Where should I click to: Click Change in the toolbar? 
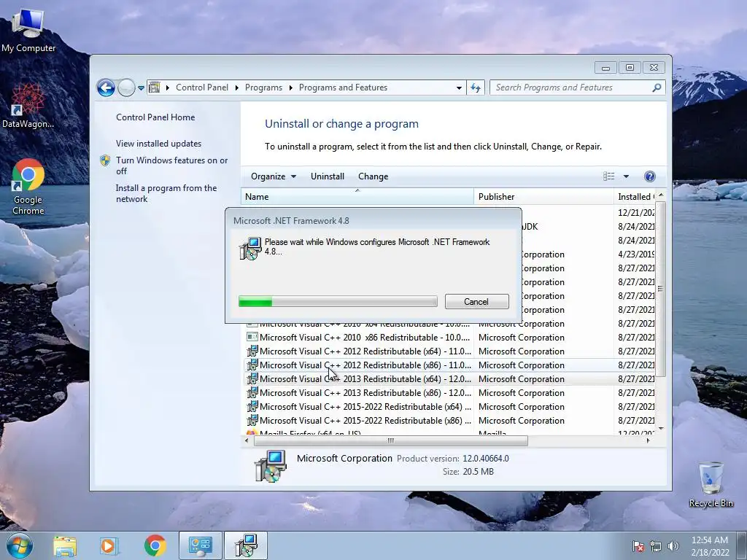pyautogui.click(x=373, y=176)
